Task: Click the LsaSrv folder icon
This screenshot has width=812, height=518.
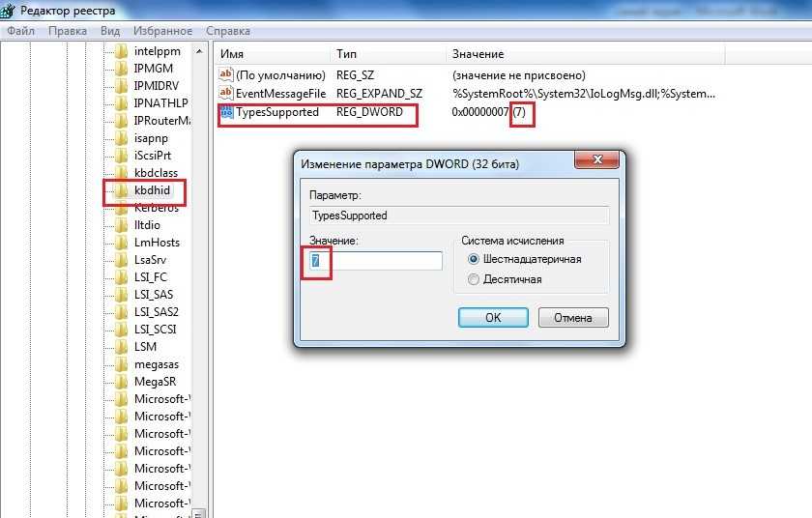Action: (121, 260)
